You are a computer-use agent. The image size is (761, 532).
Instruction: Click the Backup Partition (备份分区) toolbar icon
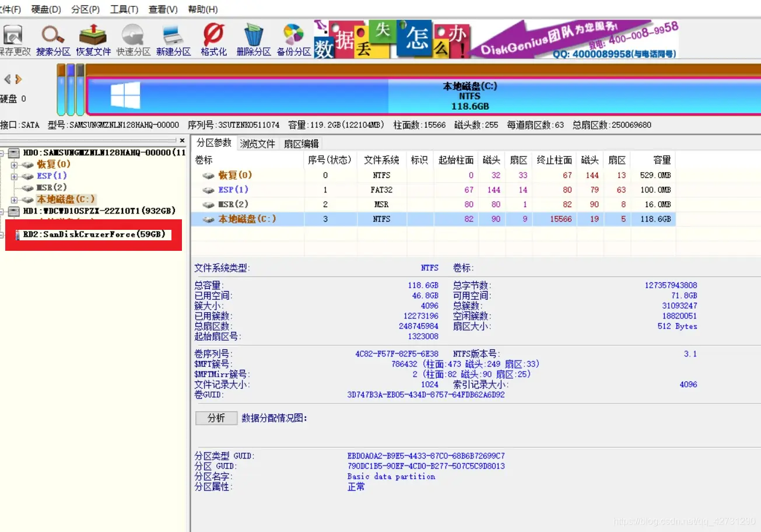pyautogui.click(x=294, y=35)
